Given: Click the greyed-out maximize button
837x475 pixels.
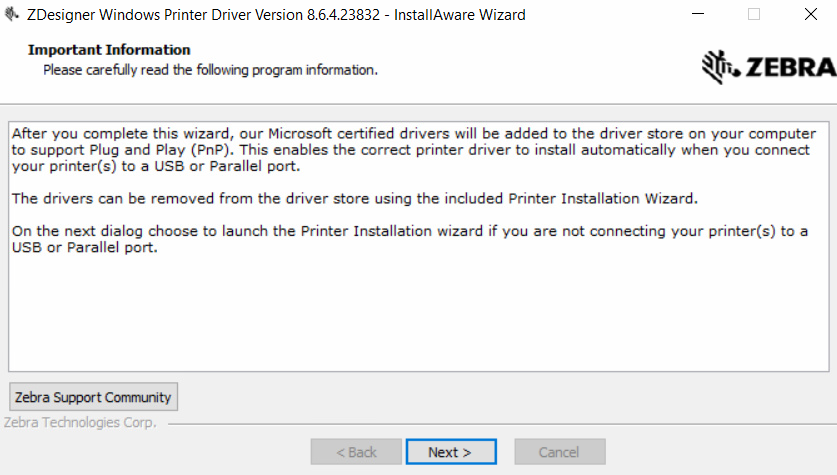Looking at the screenshot, I should pyautogui.click(x=753, y=15).
